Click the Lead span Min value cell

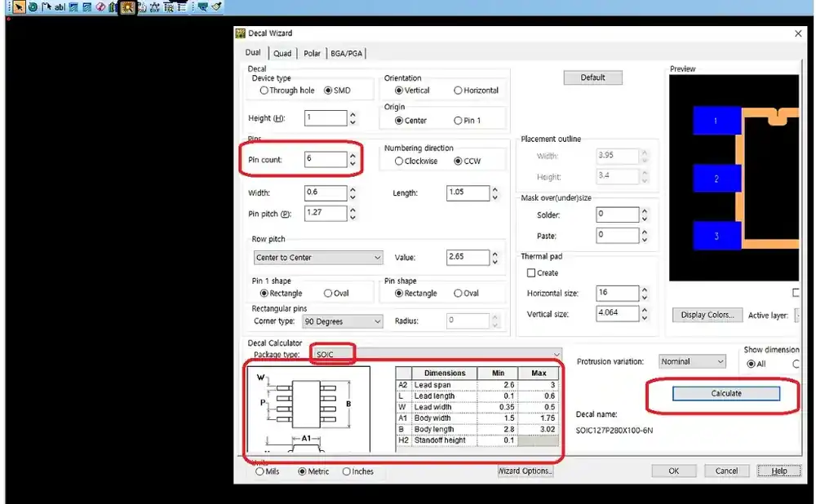[x=498, y=385]
